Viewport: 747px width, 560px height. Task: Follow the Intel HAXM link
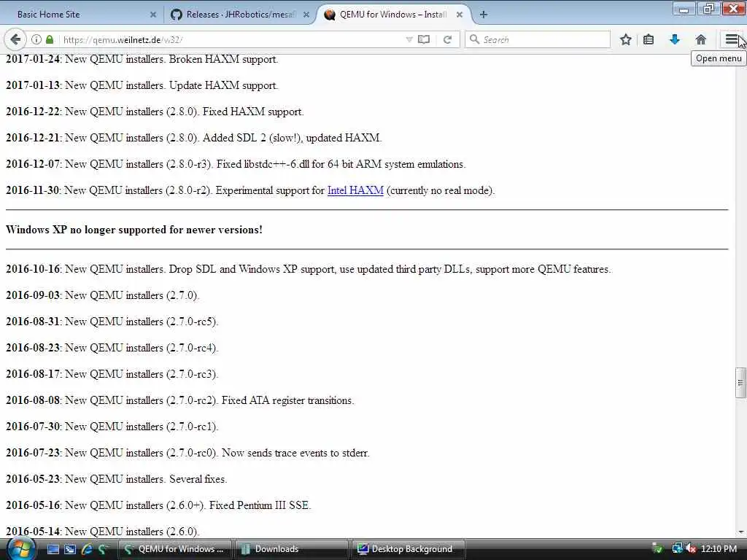click(355, 190)
